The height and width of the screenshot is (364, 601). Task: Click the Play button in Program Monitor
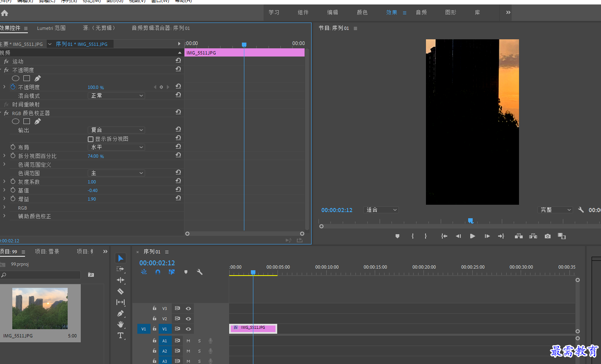coord(472,236)
